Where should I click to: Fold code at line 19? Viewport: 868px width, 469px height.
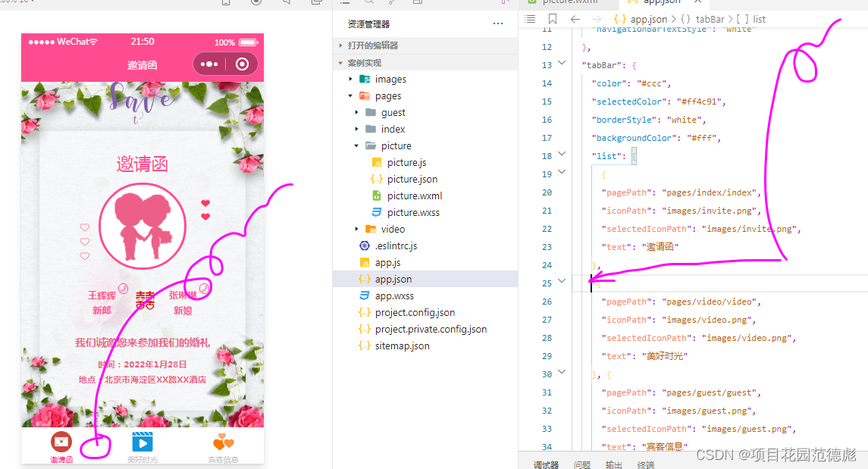(562, 172)
